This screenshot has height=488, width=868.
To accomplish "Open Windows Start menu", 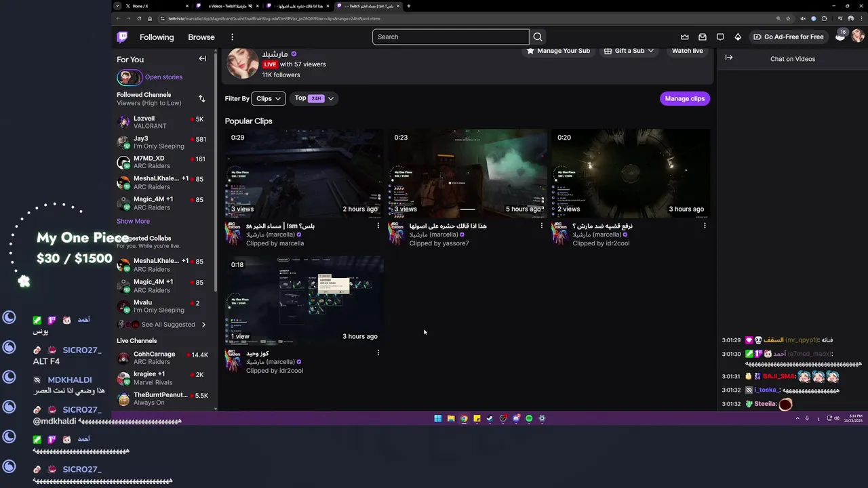I will 437,418.
